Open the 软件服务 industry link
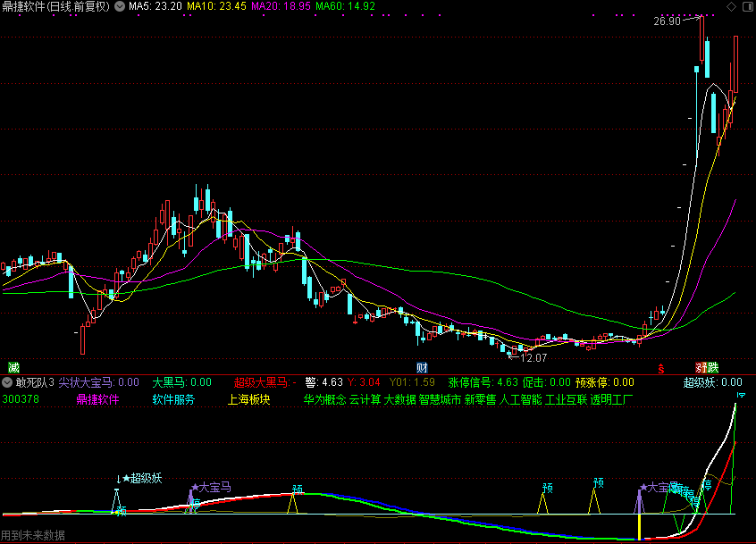The width and height of the screenshot is (756, 544). pyautogui.click(x=173, y=399)
